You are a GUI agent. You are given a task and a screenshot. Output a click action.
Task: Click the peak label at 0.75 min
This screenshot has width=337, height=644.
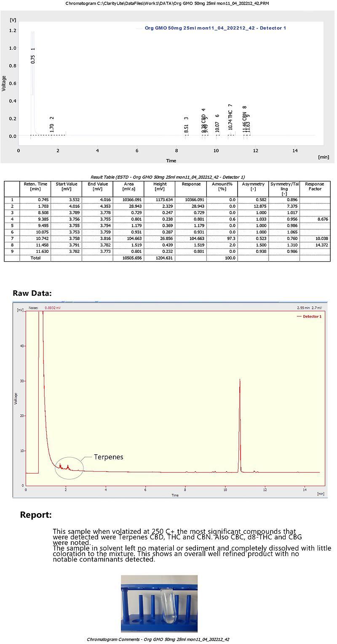click(x=33, y=59)
